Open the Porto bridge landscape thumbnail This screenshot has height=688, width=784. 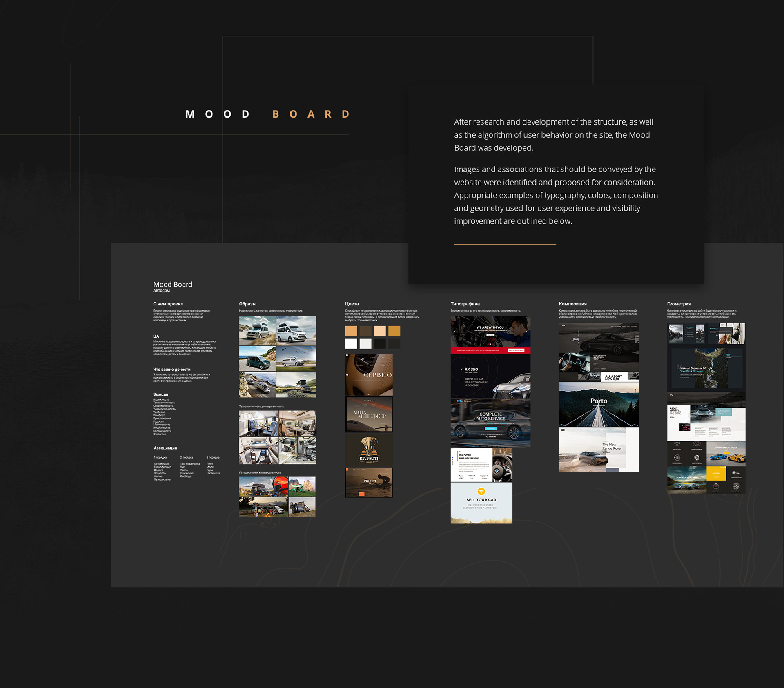coord(599,405)
